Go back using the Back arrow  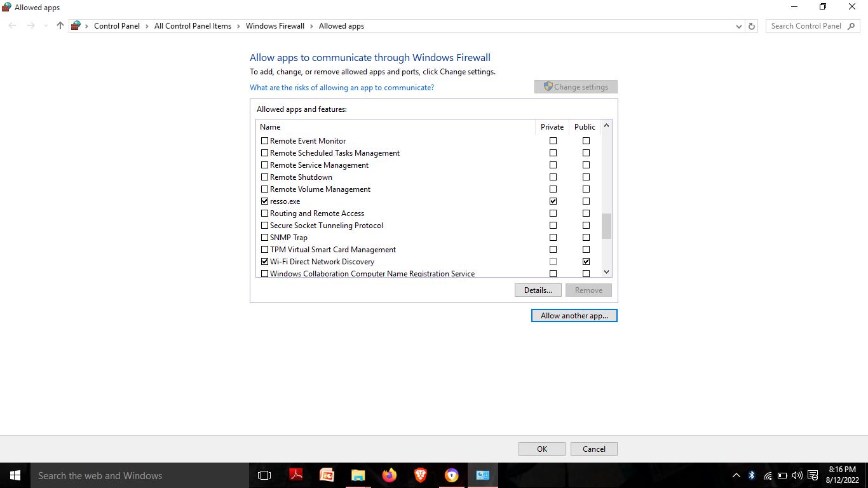[x=13, y=26]
